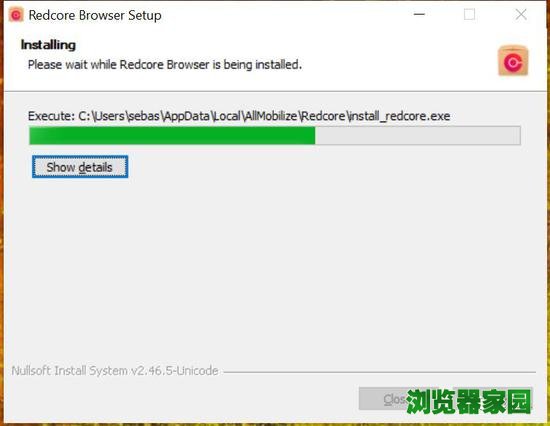Click the green Chinese watermark text
This screenshot has height=426, width=550.
[469, 401]
